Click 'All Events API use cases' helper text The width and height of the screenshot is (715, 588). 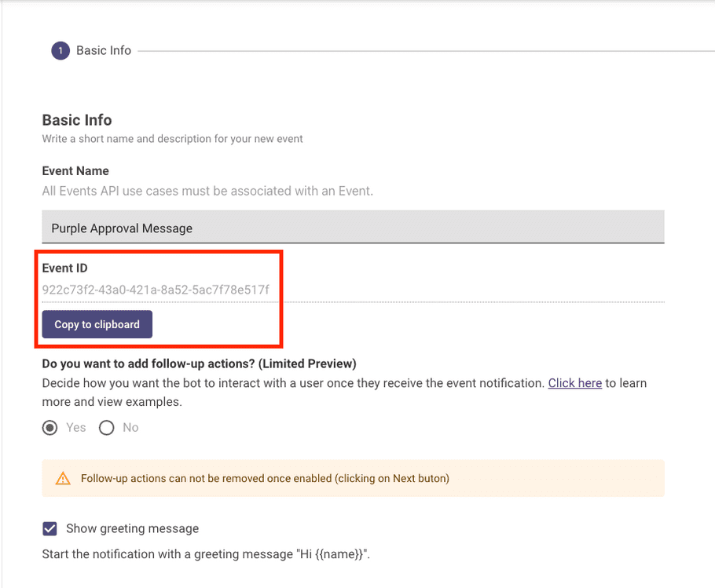tap(207, 191)
